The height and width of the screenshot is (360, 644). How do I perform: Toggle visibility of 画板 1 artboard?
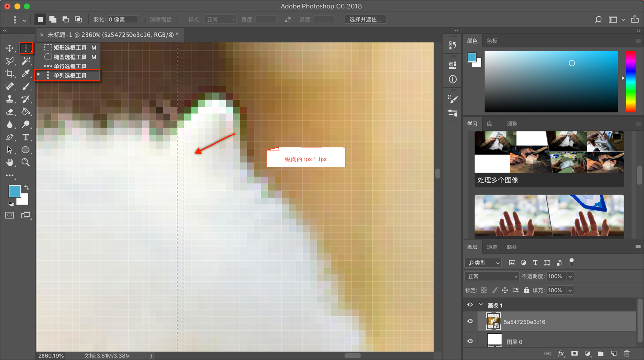tap(470, 305)
